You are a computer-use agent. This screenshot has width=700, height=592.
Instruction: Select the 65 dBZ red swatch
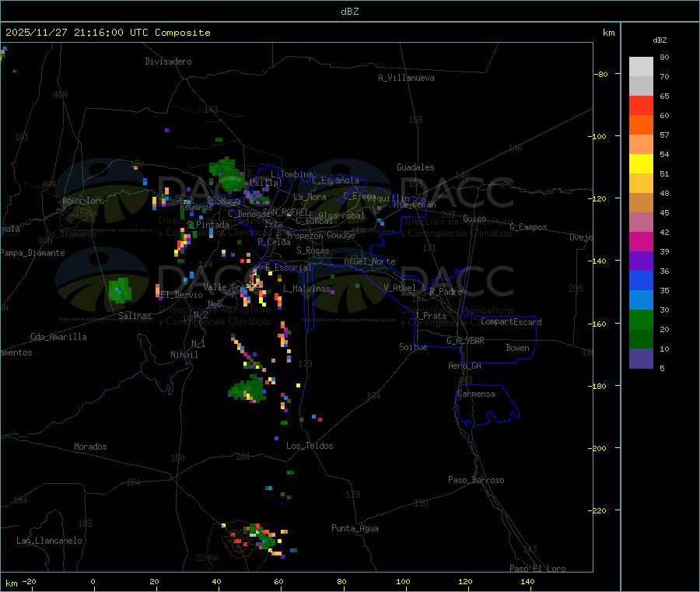pos(641,105)
